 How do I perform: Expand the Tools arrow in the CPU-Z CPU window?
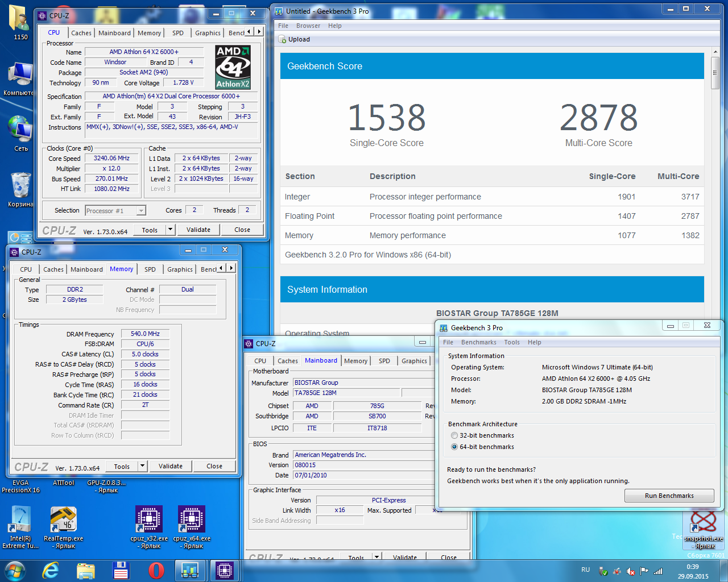tap(170, 230)
